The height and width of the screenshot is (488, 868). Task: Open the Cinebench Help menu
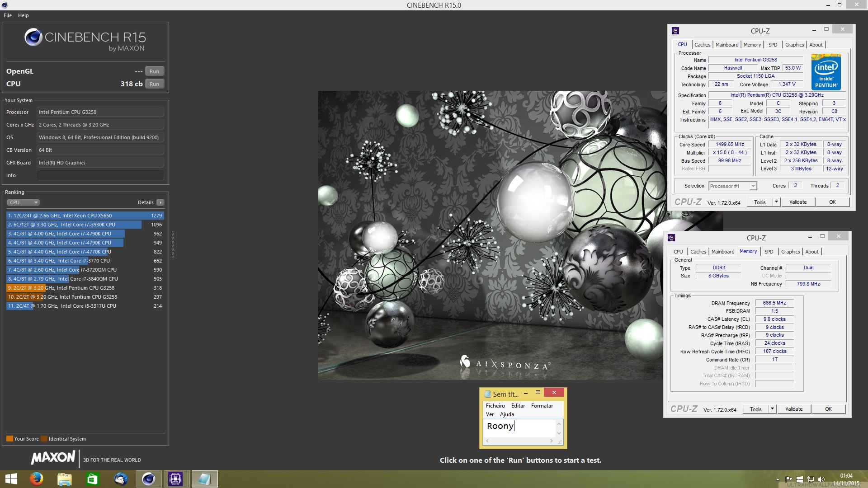[24, 15]
